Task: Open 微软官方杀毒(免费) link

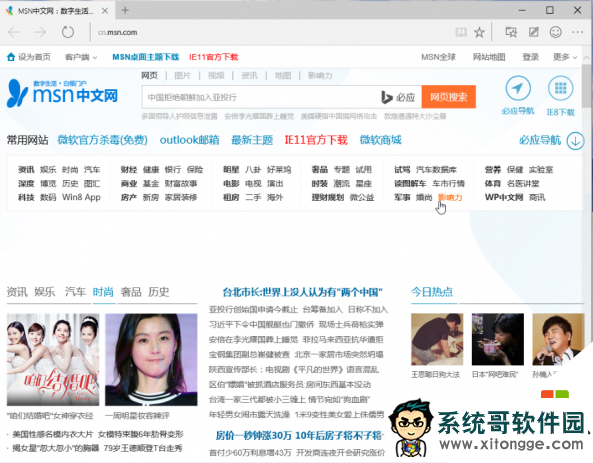Action: click(102, 140)
